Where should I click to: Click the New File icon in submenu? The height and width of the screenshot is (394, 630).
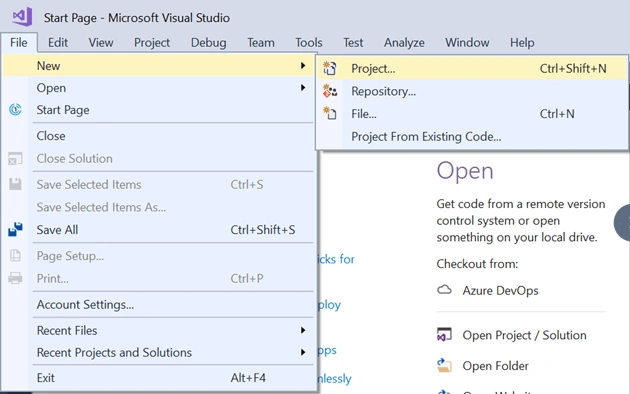[330, 114]
